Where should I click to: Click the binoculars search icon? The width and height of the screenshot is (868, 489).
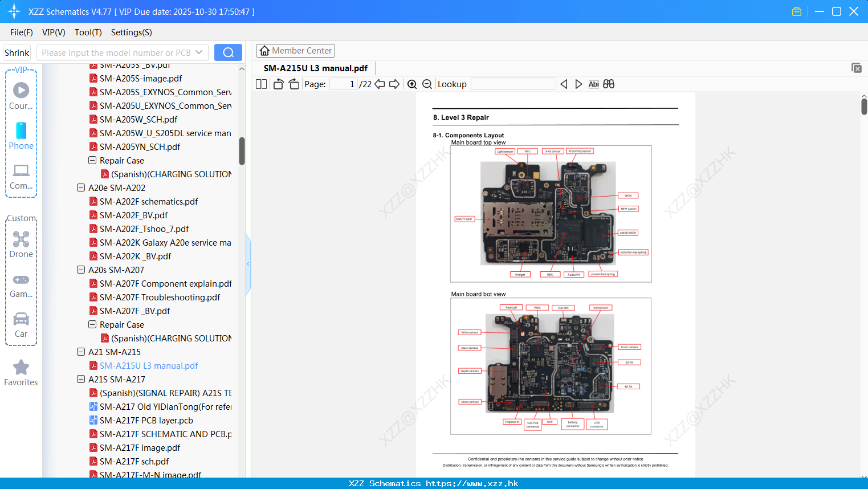coord(609,84)
